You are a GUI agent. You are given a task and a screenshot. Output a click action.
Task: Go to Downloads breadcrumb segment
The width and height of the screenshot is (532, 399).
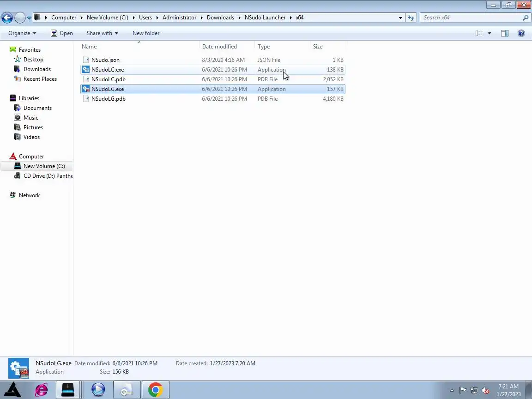pos(221,18)
